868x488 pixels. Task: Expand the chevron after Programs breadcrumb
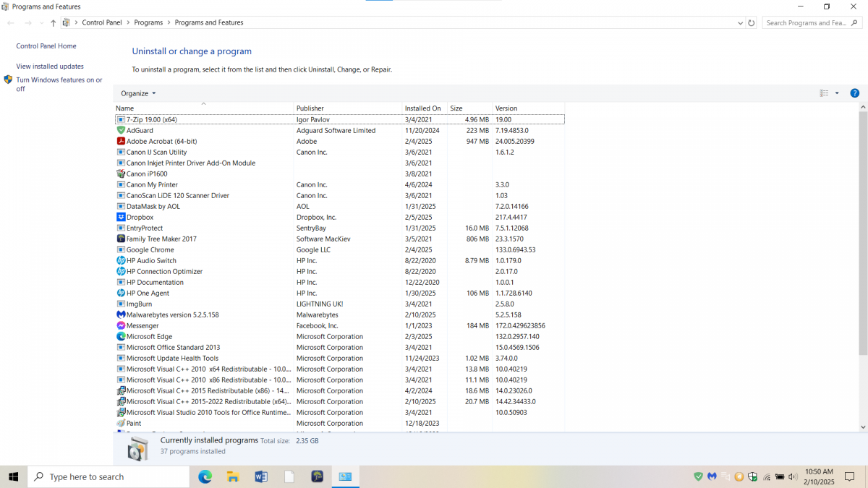coord(169,22)
